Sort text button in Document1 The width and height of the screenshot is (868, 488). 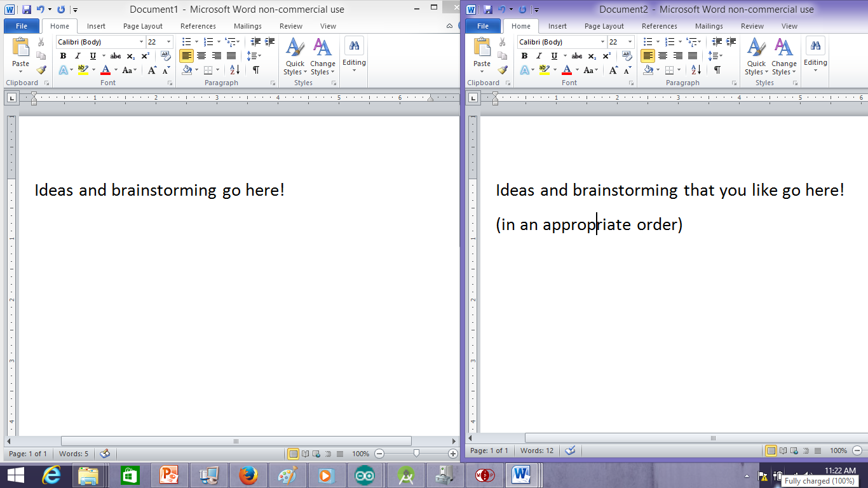[x=234, y=70]
